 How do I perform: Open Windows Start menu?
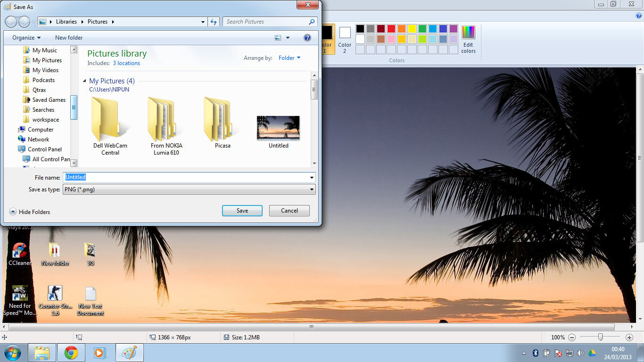(x=12, y=353)
